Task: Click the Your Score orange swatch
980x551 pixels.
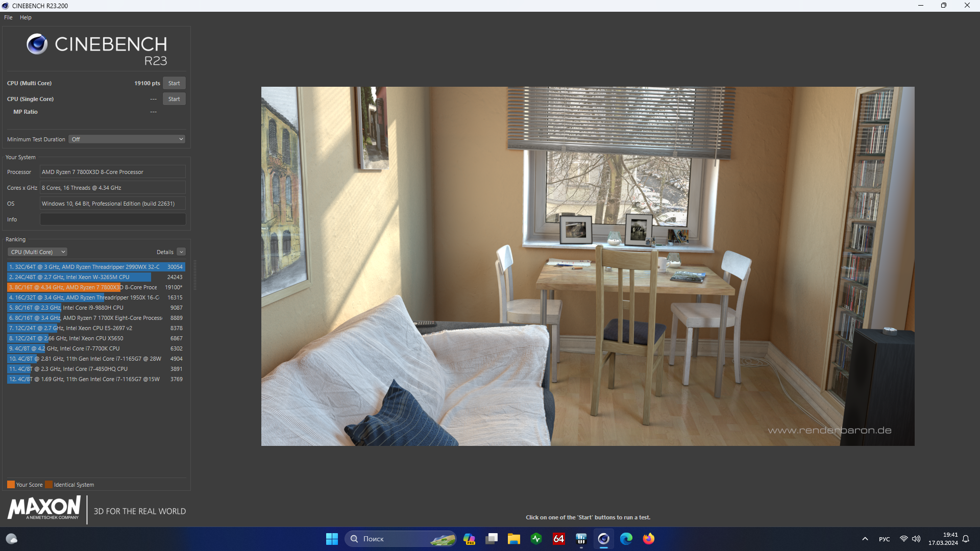Action: [11, 485]
